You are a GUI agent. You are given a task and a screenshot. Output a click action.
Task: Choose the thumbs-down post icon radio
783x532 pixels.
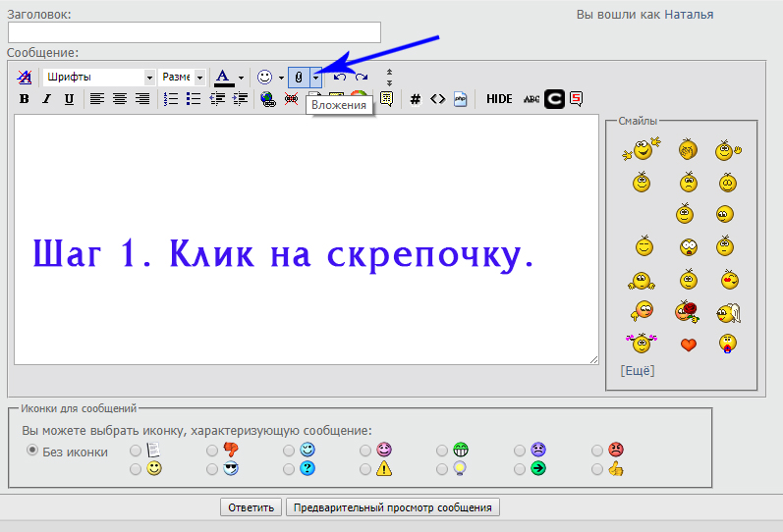[x=212, y=451]
